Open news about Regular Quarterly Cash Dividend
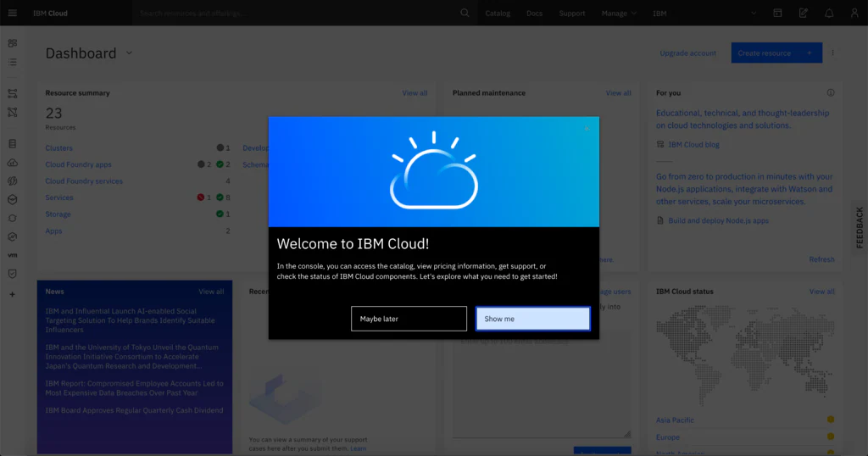 (134, 410)
